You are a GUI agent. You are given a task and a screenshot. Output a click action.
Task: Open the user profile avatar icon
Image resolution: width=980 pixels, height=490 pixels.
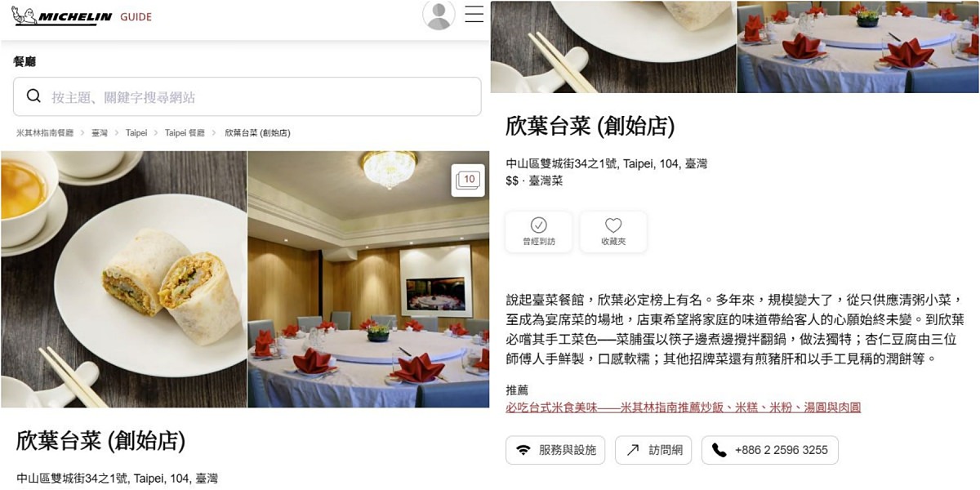439,15
